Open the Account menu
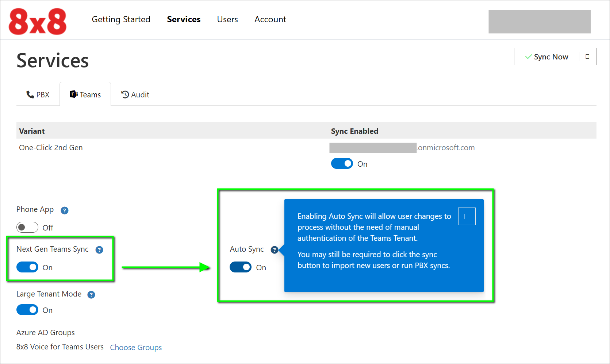 [x=270, y=19]
